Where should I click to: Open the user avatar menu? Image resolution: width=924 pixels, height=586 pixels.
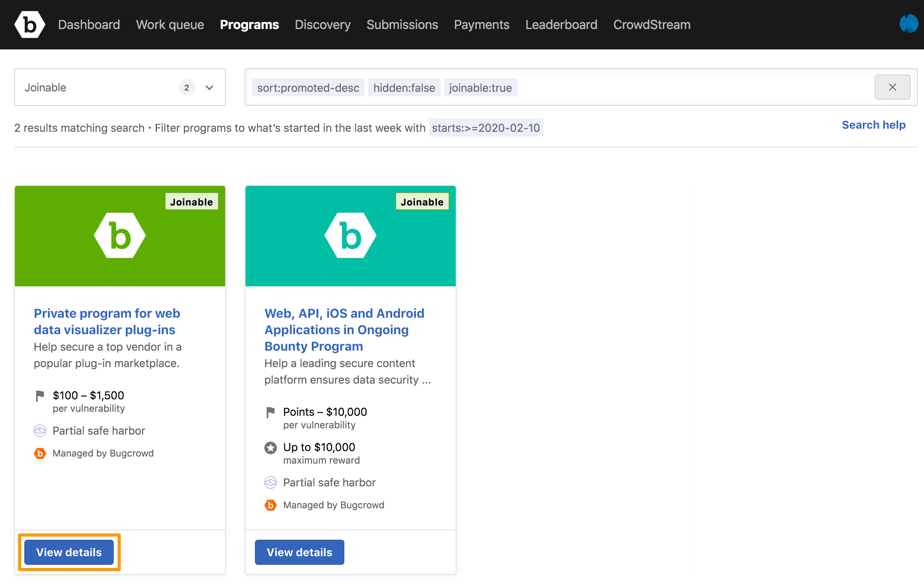point(908,24)
